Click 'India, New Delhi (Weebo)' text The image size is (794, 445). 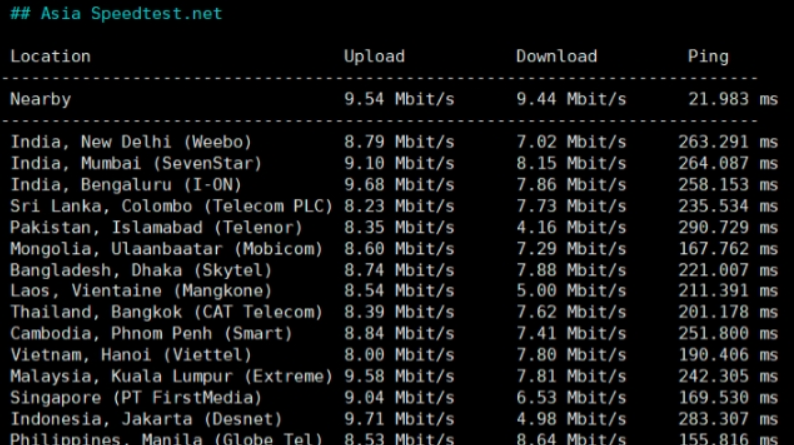pos(131,142)
